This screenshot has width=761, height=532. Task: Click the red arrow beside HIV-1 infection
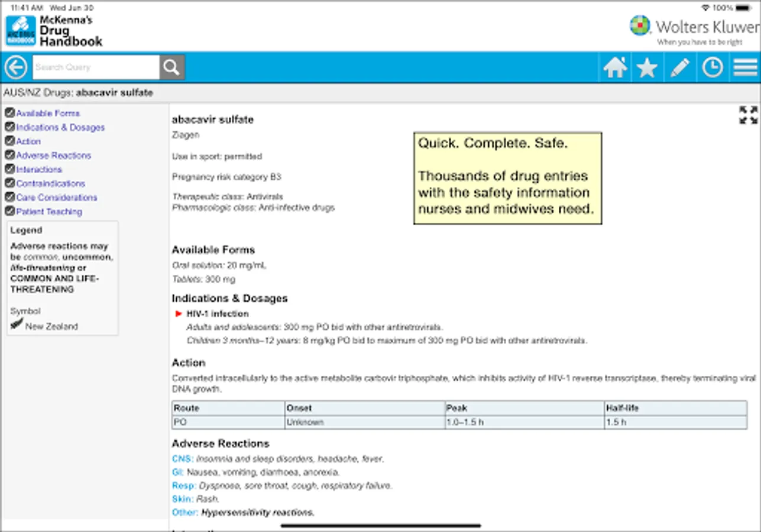point(179,314)
